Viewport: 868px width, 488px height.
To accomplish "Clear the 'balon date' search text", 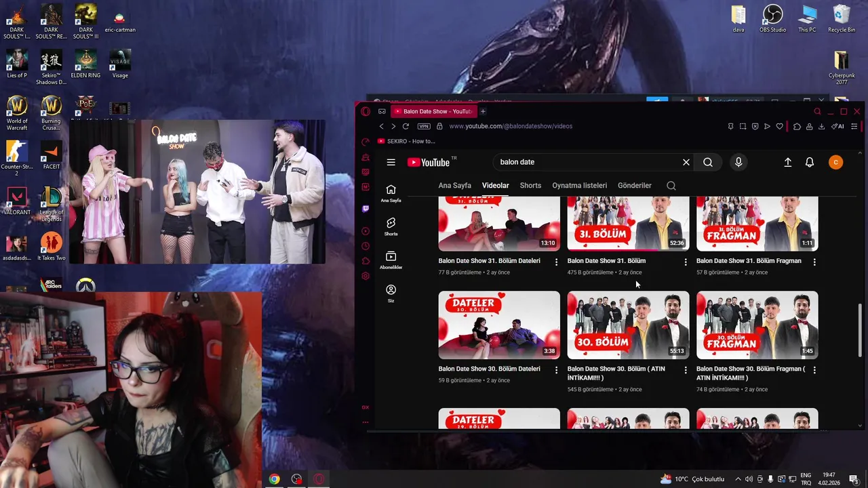I will (686, 162).
